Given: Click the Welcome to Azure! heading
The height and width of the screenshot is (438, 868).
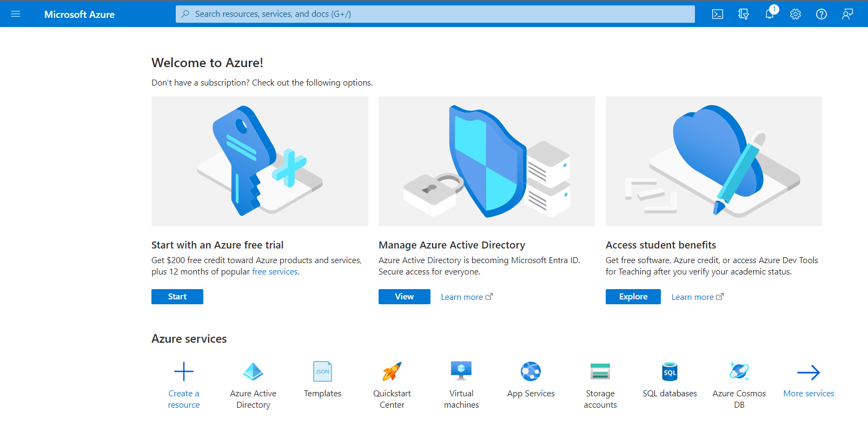Looking at the screenshot, I should [x=207, y=63].
